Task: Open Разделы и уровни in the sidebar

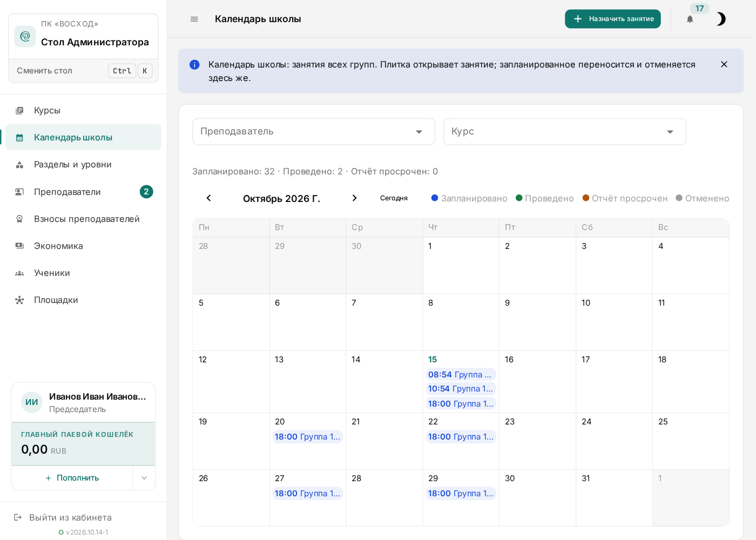Action: 83,164
